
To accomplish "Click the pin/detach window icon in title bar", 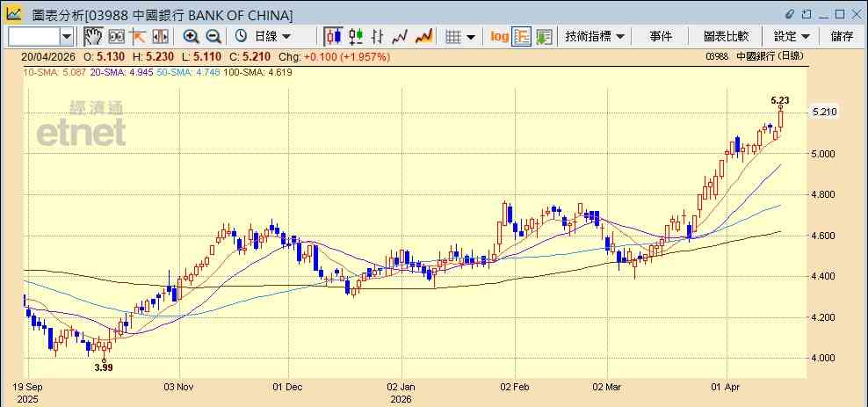I will coord(807,14).
